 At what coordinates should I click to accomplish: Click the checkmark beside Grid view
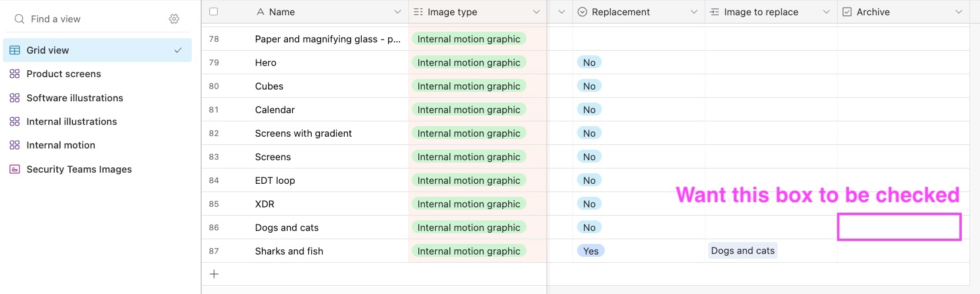pos(178,50)
